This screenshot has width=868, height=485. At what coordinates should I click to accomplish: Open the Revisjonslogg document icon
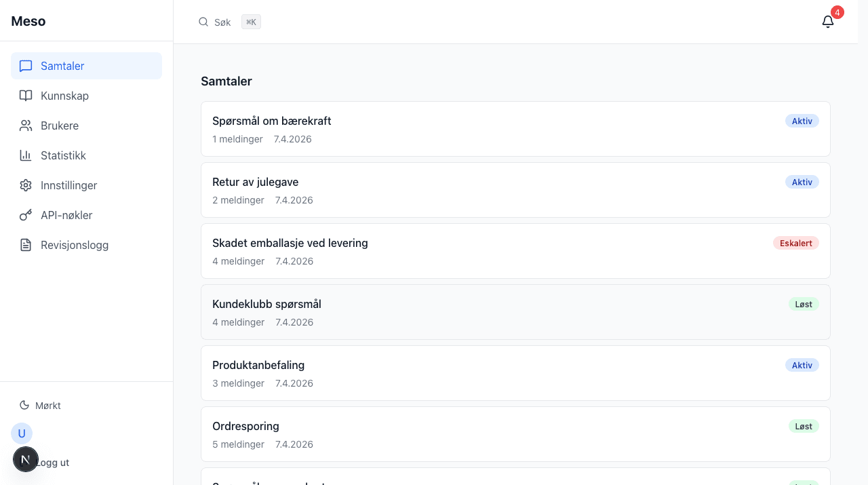pos(26,245)
